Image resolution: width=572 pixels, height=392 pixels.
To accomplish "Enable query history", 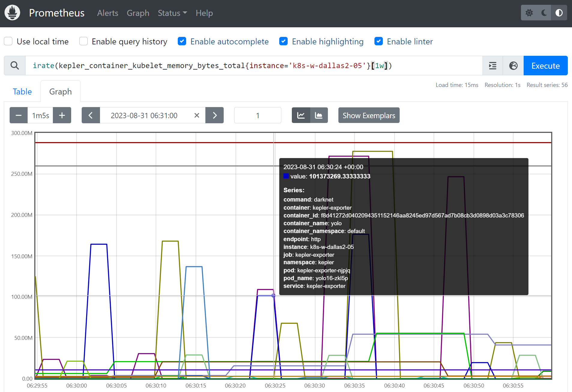I will click(83, 41).
